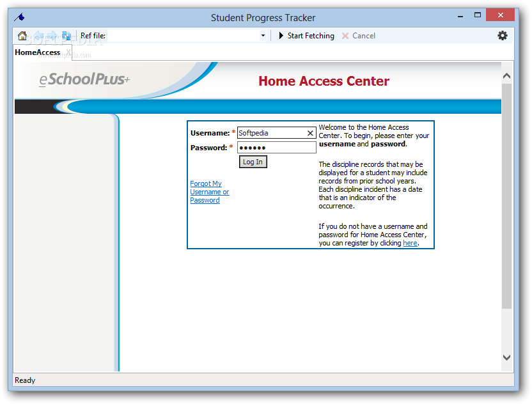The width and height of the screenshot is (532, 404).
Task: Click the scrollbar up arrow
Action: pos(506,75)
